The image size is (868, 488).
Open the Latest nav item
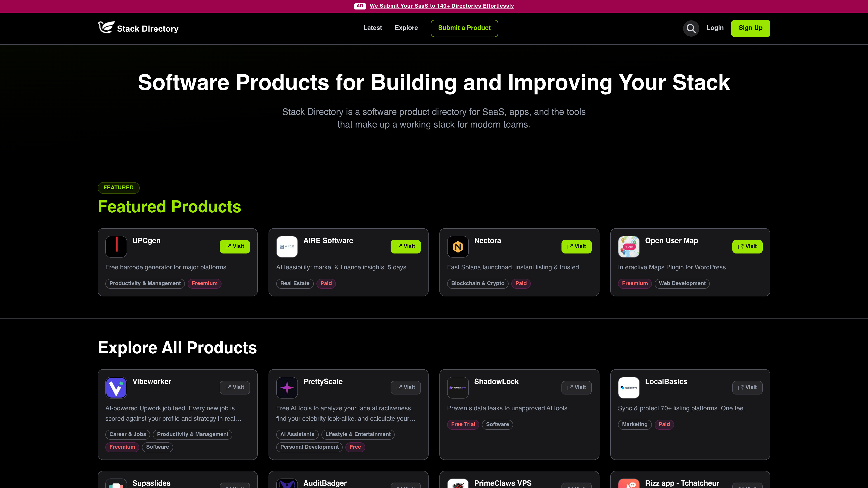(x=372, y=28)
